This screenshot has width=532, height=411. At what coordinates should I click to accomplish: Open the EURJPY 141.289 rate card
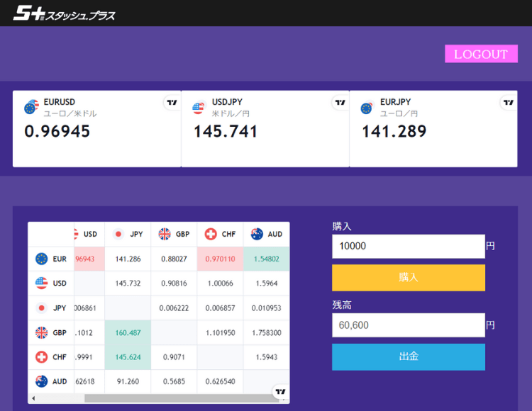point(433,128)
